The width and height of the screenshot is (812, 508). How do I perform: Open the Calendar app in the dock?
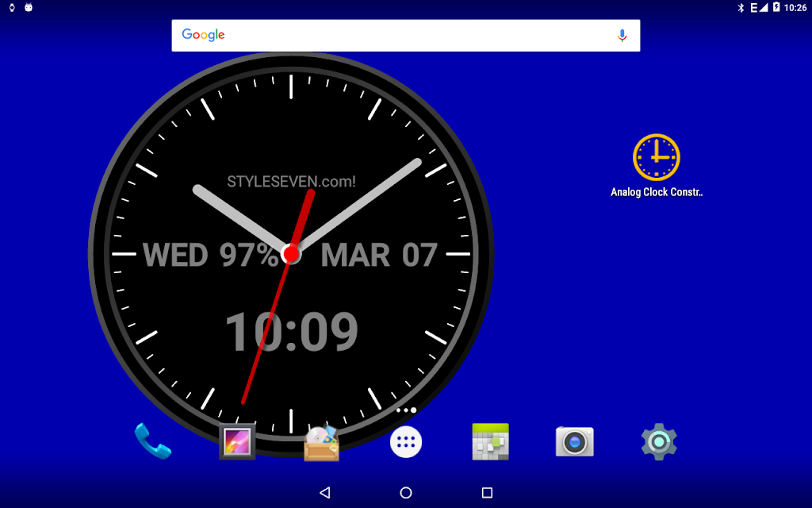pyautogui.click(x=490, y=441)
